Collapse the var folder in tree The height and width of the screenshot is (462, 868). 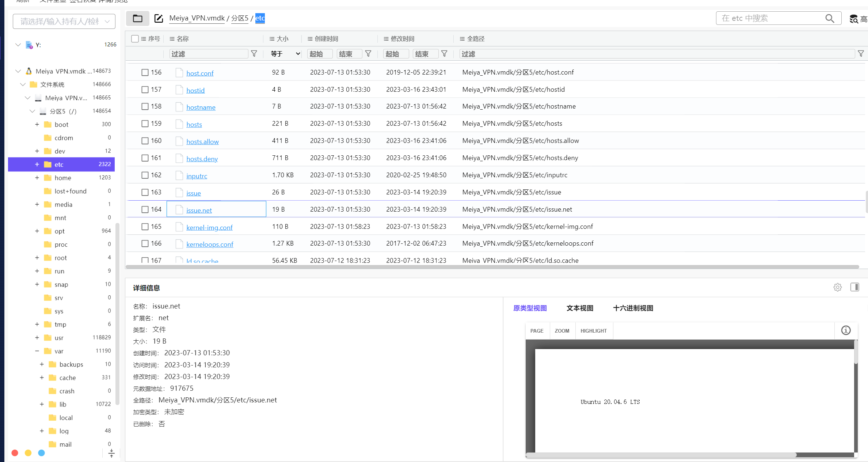pyautogui.click(x=37, y=351)
